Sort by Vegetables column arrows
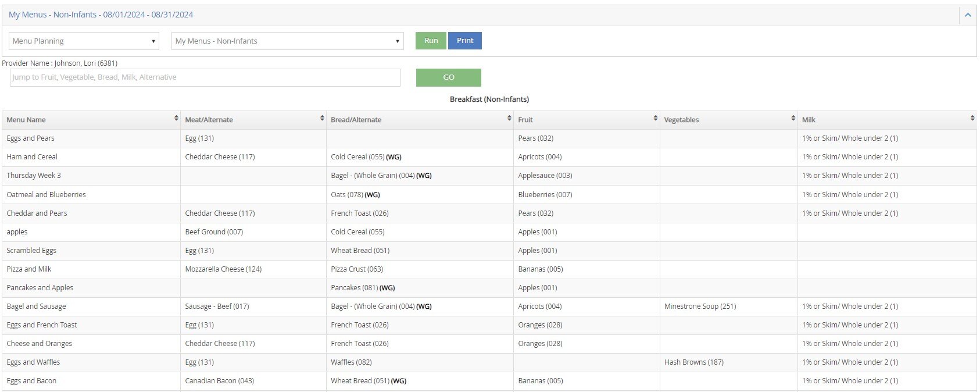The height and width of the screenshot is (392, 980). (793, 118)
